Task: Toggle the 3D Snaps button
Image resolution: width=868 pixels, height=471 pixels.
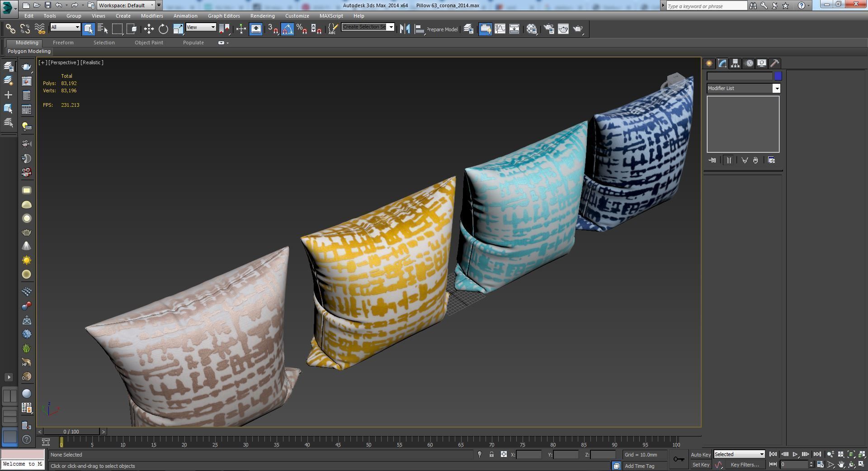Action: pos(273,29)
